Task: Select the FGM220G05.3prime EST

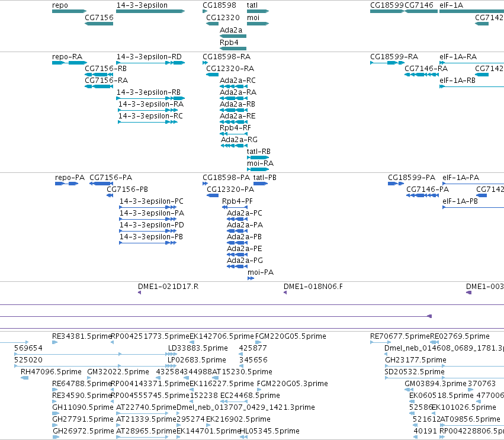Action: pyautogui.click(x=259, y=390)
